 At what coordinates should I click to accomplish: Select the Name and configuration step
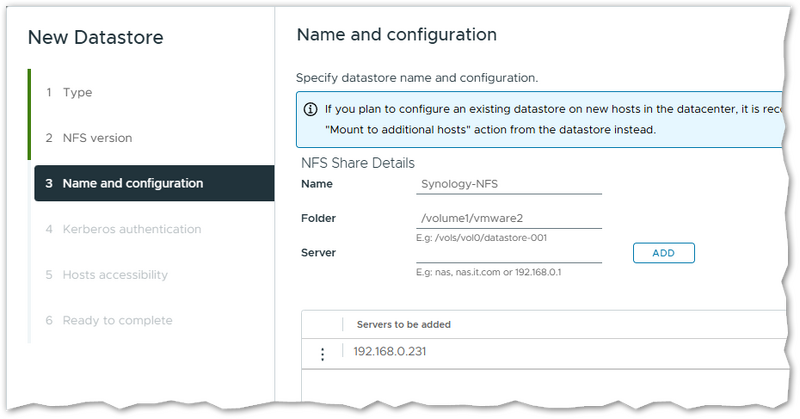(x=132, y=183)
